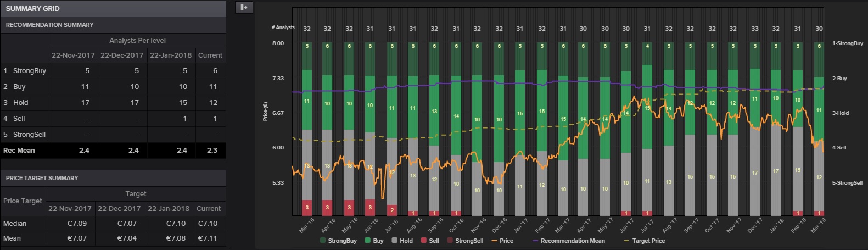The width and height of the screenshot is (868, 250).
Task: Click the 8.00 price axis label
Action: point(278,43)
